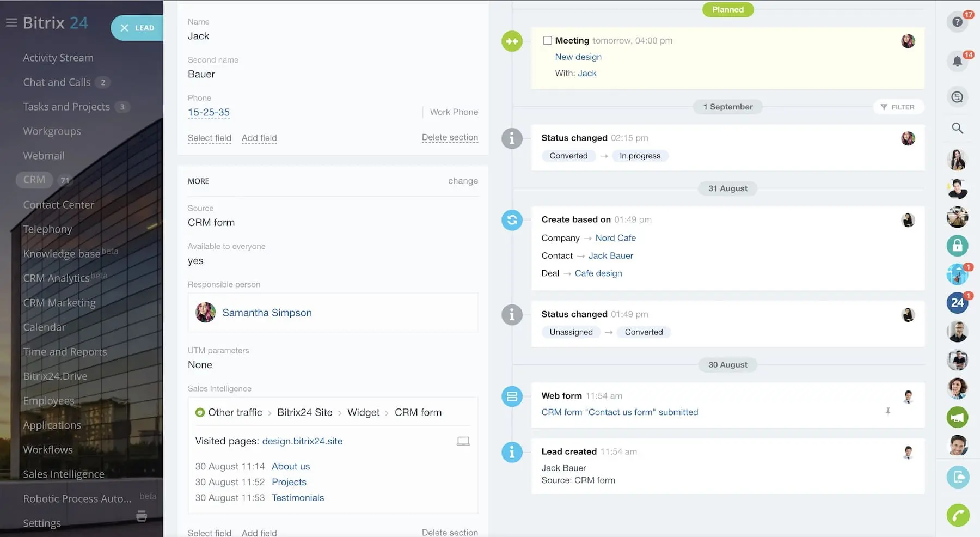Image resolution: width=980 pixels, height=537 pixels.
Task: Click the printer icon in left sidebar
Action: [x=142, y=516]
